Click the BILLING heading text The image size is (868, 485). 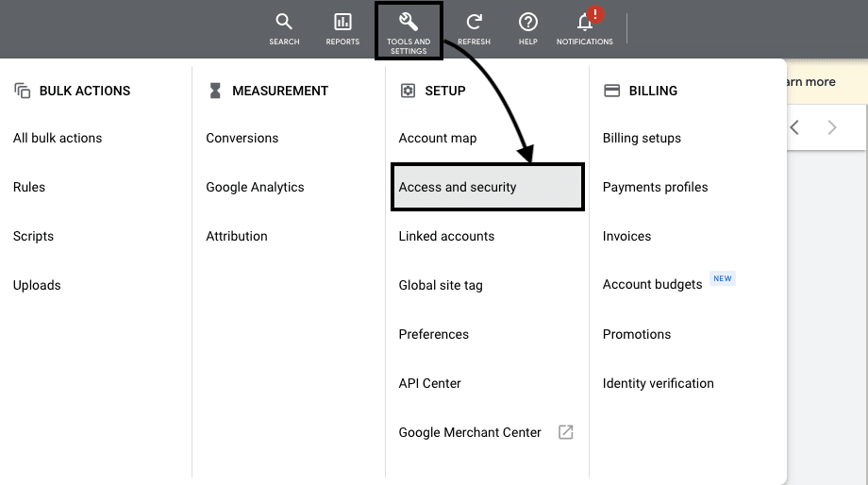[653, 91]
